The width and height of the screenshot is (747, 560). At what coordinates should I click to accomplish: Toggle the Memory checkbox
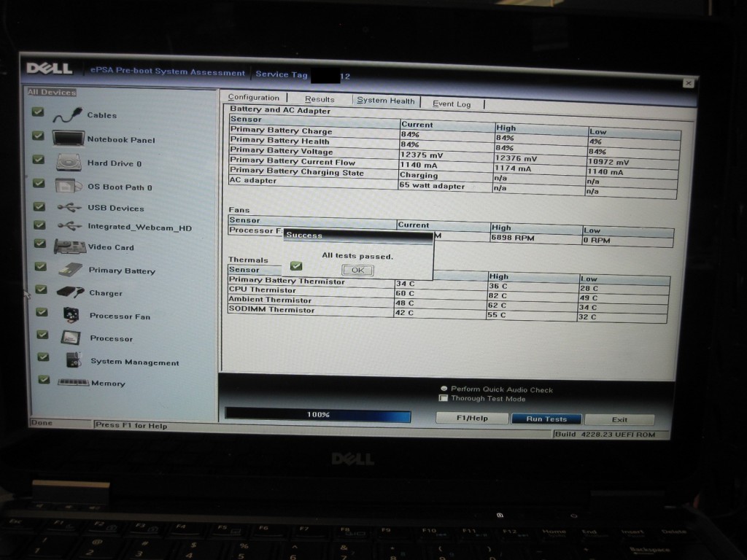[44, 379]
